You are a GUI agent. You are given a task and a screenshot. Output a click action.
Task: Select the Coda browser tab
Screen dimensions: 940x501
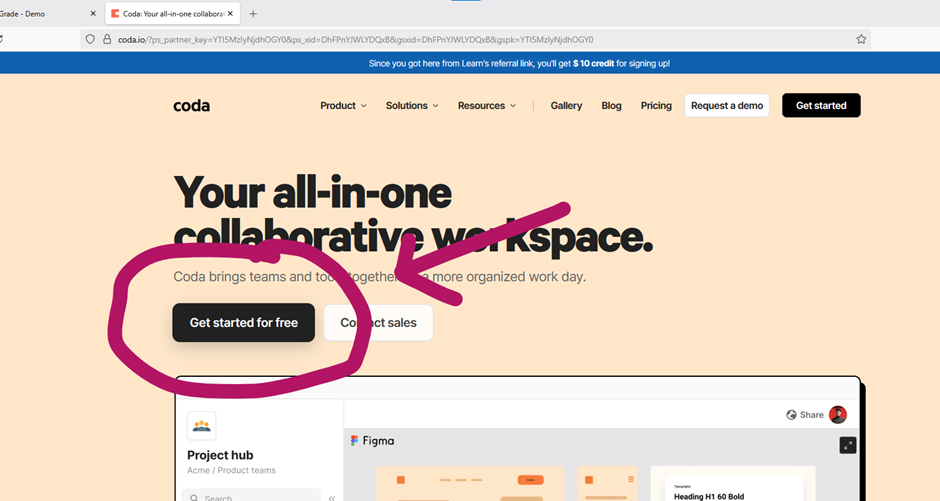[x=173, y=13]
